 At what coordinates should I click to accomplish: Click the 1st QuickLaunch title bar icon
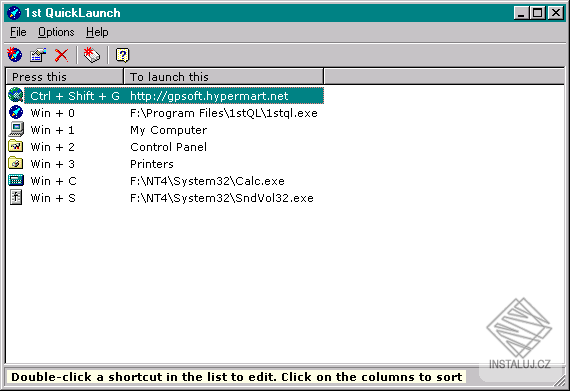click(14, 13)
